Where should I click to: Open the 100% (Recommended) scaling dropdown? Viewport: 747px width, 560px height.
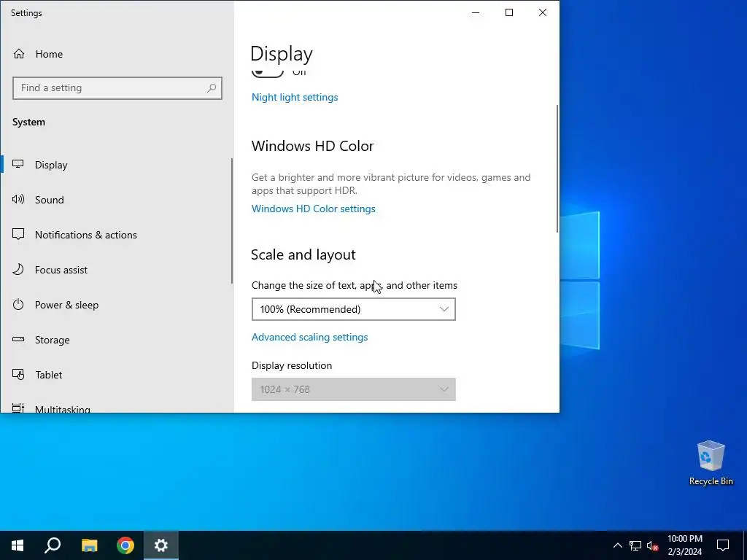tap(354, 309)
